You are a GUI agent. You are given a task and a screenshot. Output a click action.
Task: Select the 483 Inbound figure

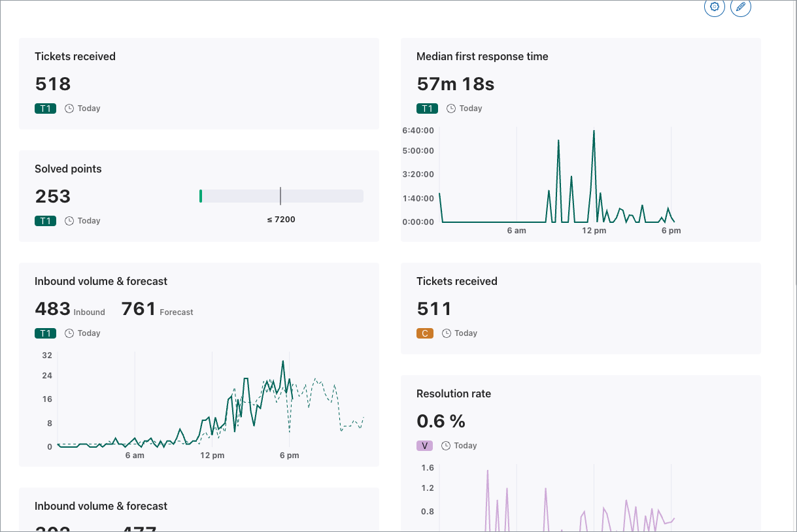tap(52, 309)
